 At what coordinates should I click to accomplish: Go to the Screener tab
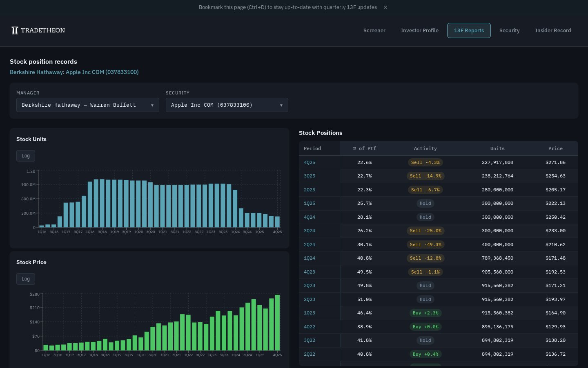click(x=374, y=31)
